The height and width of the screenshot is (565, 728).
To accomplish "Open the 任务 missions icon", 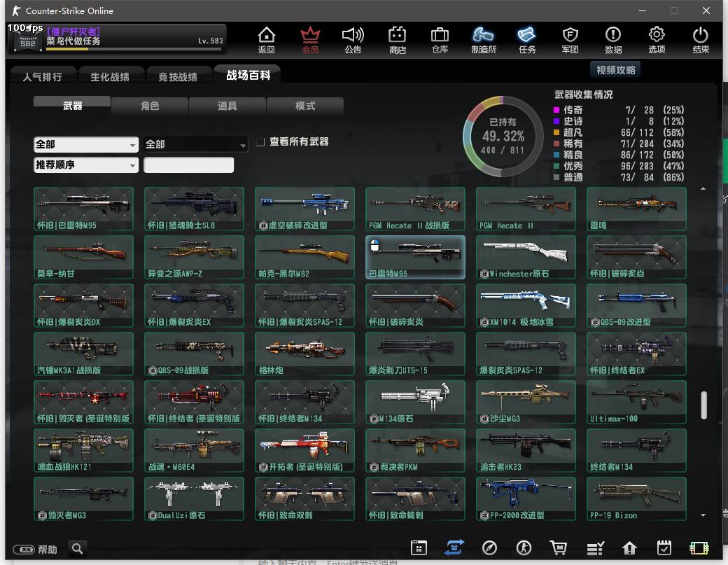I will pos(527,40).
